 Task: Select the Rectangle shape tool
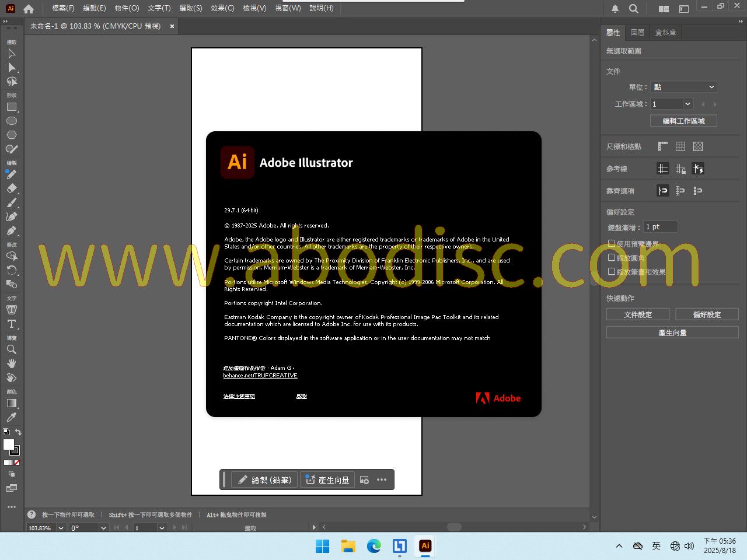pyautogui.click(x=11, y=107)
